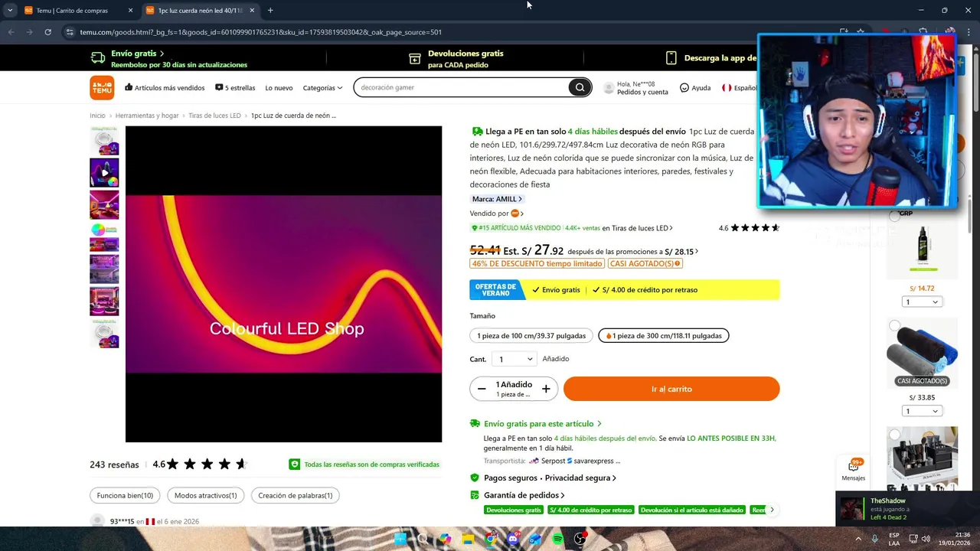Check the makeup organizer cart item circle
This screenshot has height=551, width=980.
894,435
